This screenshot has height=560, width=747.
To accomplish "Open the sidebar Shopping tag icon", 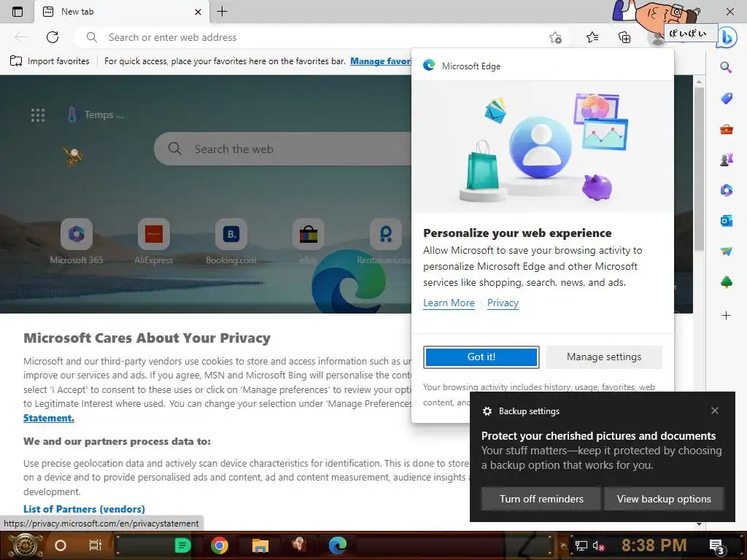I will 726,98.
